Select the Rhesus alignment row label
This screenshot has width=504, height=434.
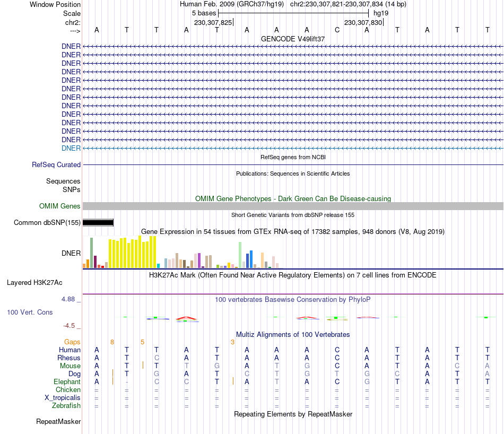click(x=69, y=358)
